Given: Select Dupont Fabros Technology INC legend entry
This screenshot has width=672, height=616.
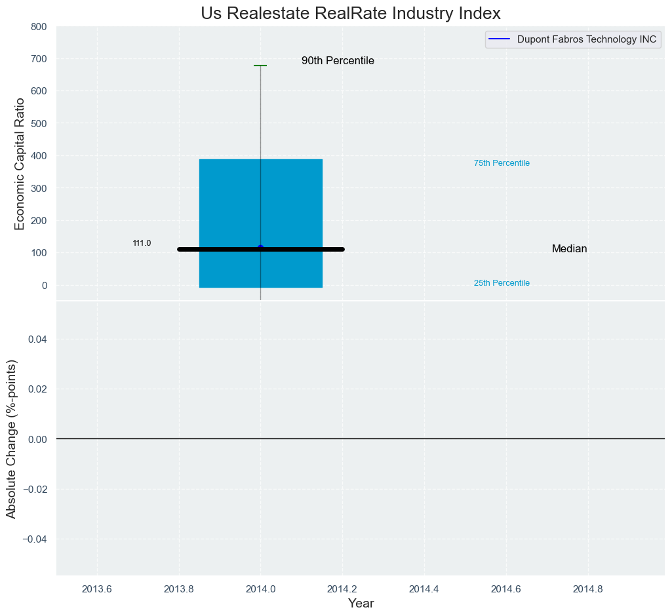Looking at the screenshot, I should pyautogui.click(x=586, y=39).
